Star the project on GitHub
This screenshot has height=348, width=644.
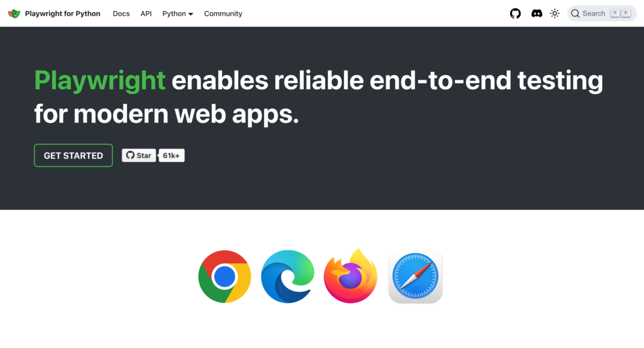[x=139, y=155]
